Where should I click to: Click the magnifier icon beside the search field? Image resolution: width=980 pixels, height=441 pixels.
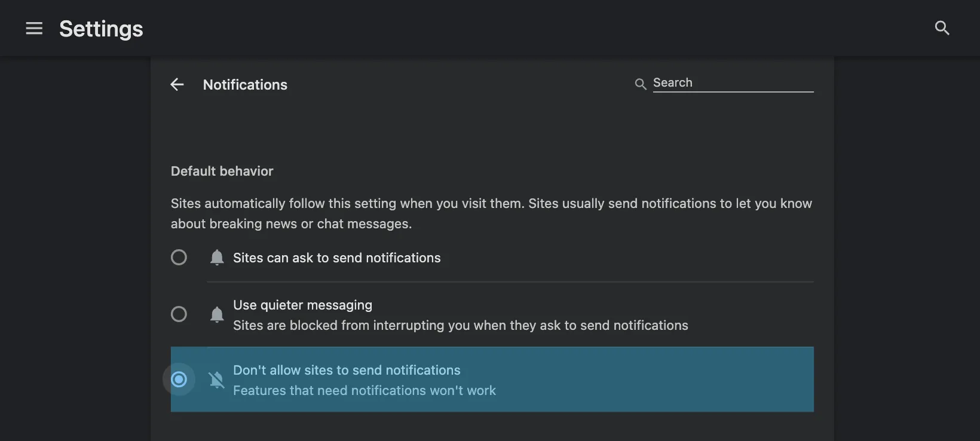(x=640, y=84)
